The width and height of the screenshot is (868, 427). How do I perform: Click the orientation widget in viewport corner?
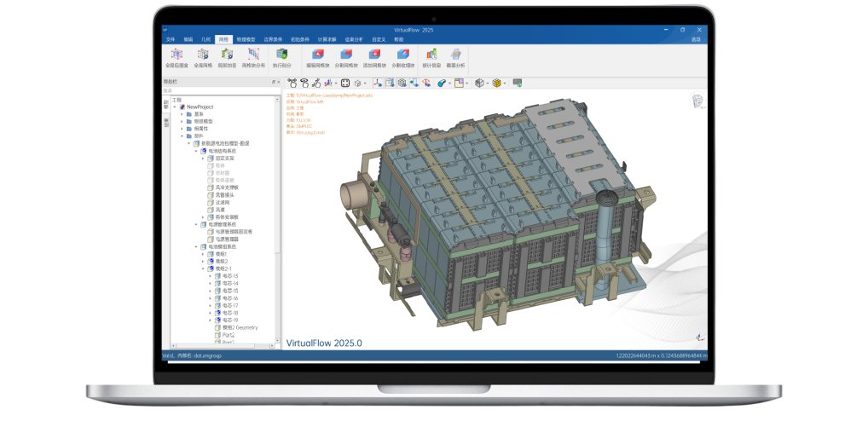697,101
